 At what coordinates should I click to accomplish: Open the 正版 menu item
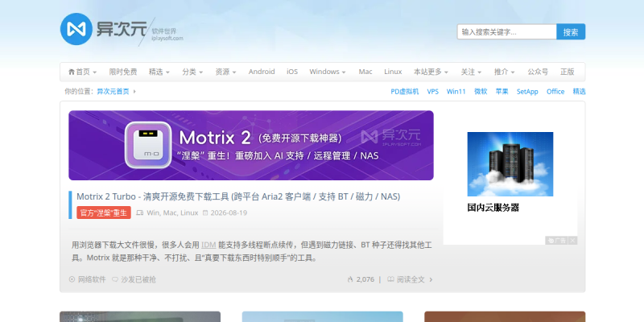(x=568, y=72)
